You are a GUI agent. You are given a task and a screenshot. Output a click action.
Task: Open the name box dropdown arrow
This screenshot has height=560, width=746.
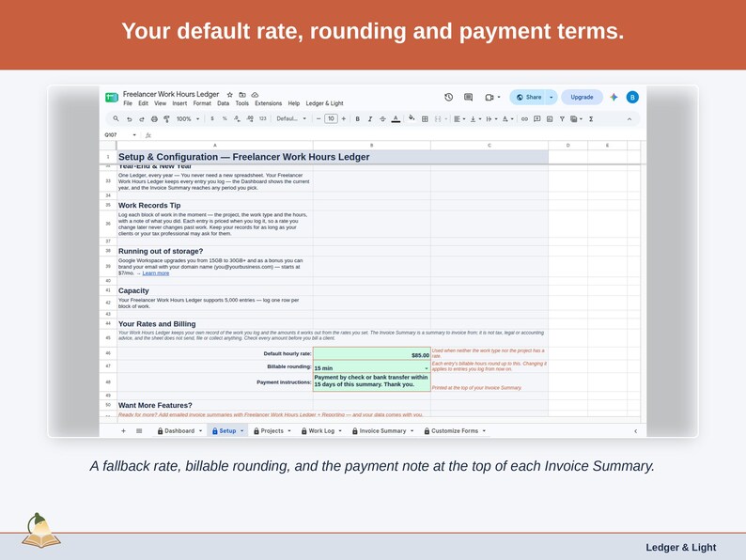[x=134, y=135]
